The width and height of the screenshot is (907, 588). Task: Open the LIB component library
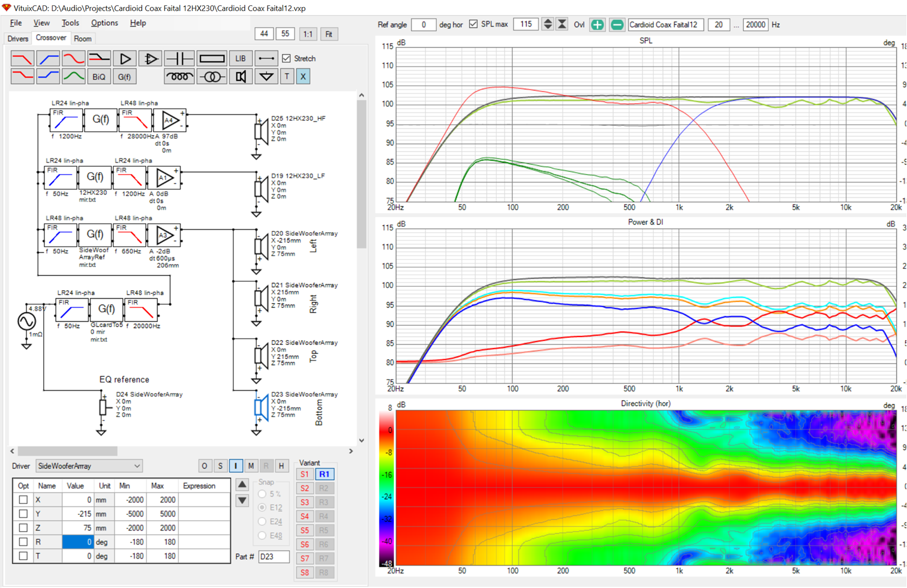[x=241, y=59]
